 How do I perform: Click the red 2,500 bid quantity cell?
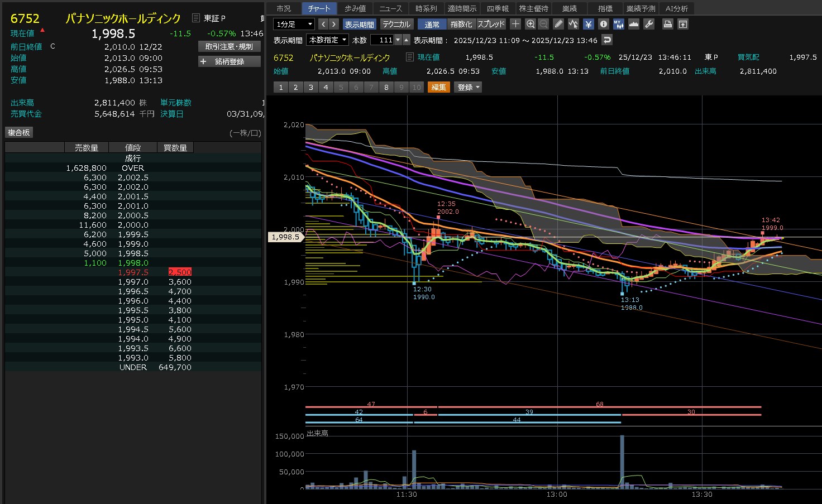coord(180,272)
